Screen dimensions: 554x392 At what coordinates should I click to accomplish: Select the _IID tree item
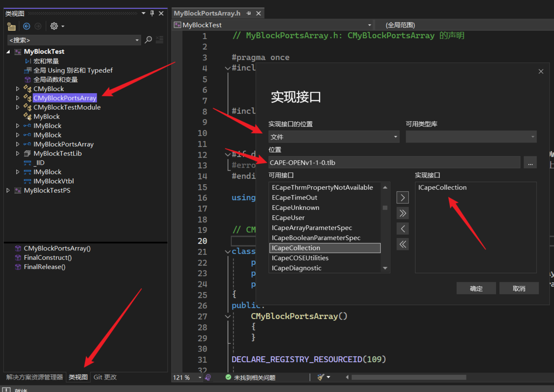(x=39, y=163)
